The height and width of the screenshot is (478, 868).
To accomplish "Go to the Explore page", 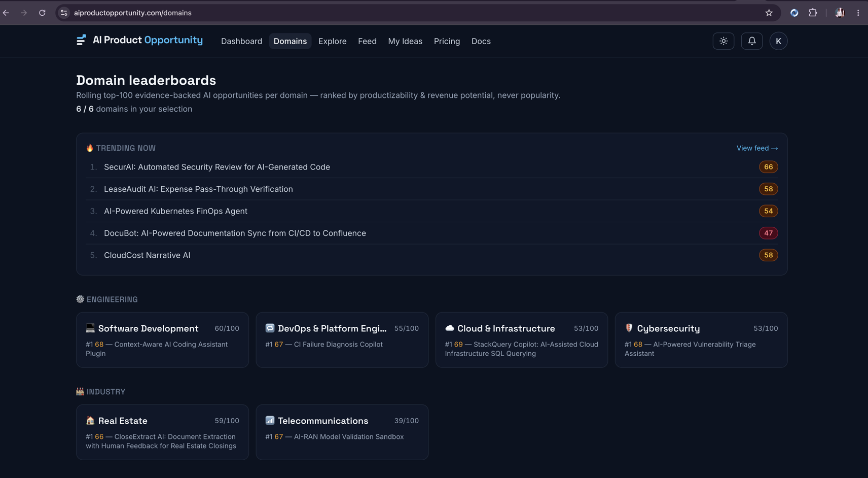I will tap(333, 41).
